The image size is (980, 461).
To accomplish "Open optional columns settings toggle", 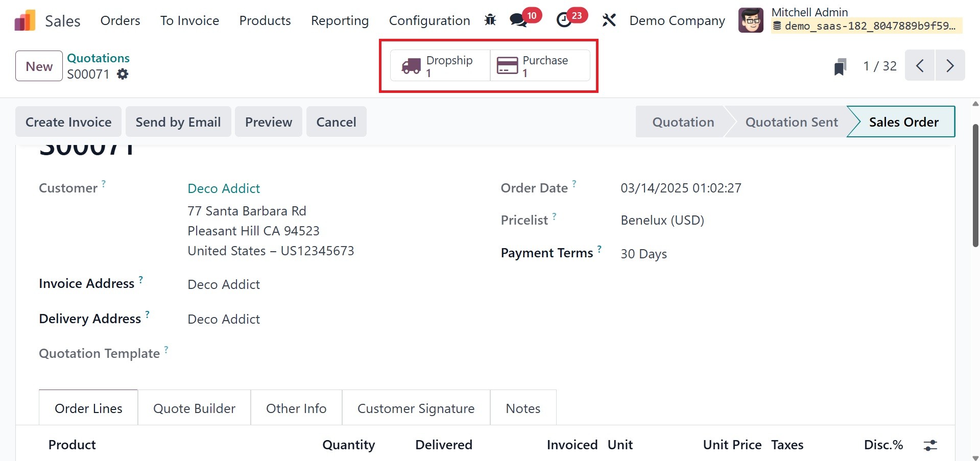I will click(x=930, y=445).
